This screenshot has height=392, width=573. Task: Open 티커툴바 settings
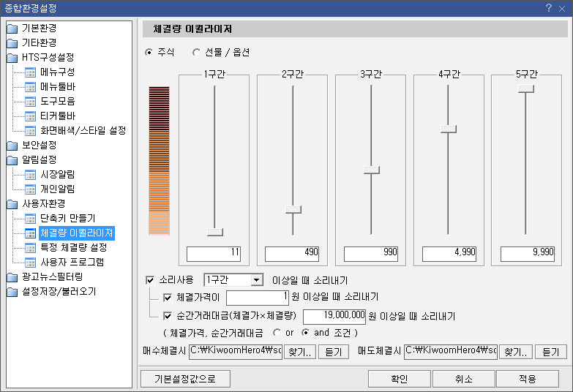click(58, 116)
